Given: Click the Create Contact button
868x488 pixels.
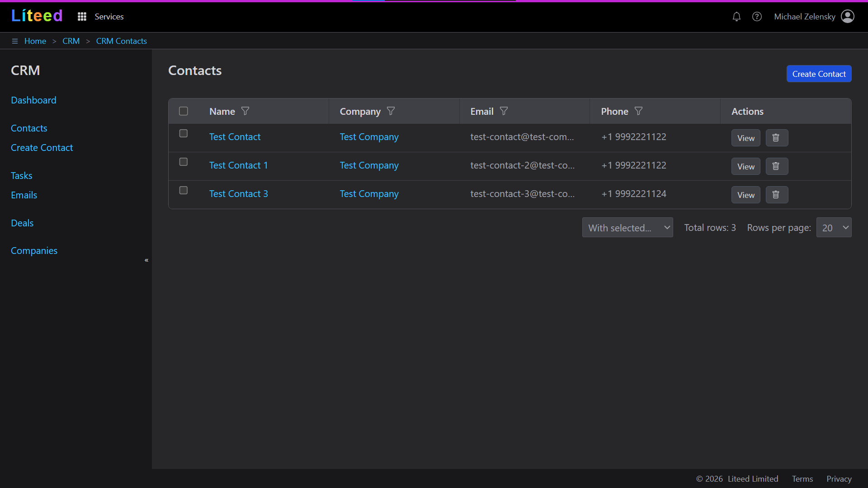Looking at the screenshot, I should tap(819, 74).
